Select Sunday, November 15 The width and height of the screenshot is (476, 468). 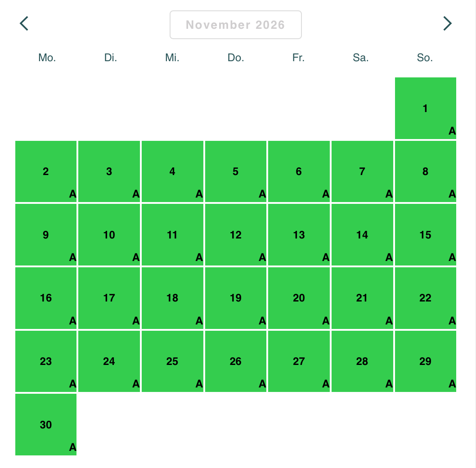point(425,235)
